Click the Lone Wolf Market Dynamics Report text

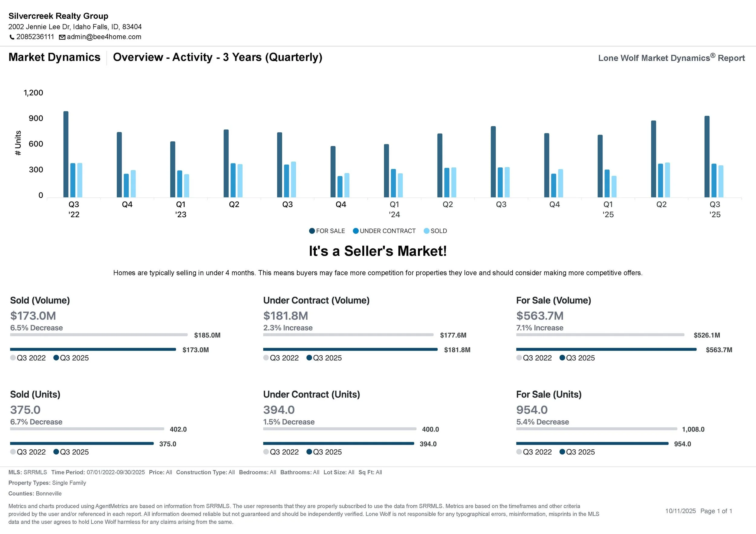[x=671, y=58]
